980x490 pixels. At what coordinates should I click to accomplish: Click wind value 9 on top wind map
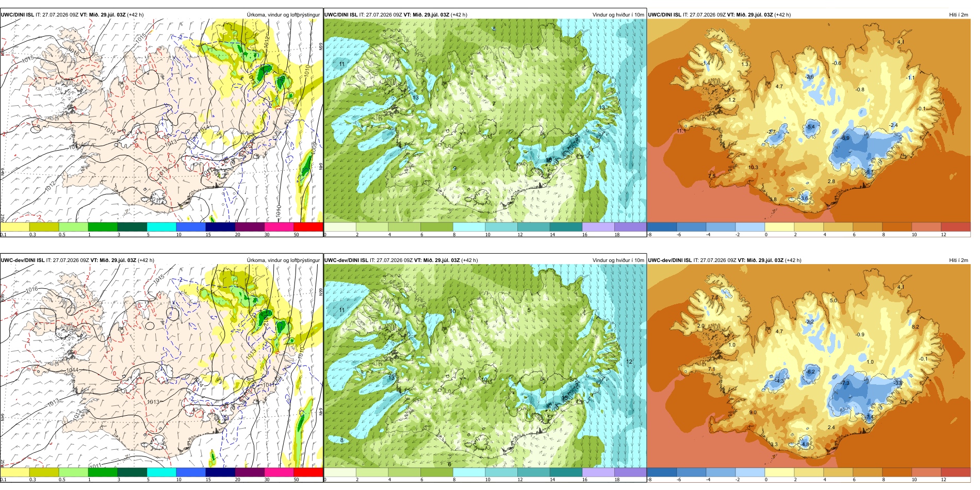pos(454,169)
